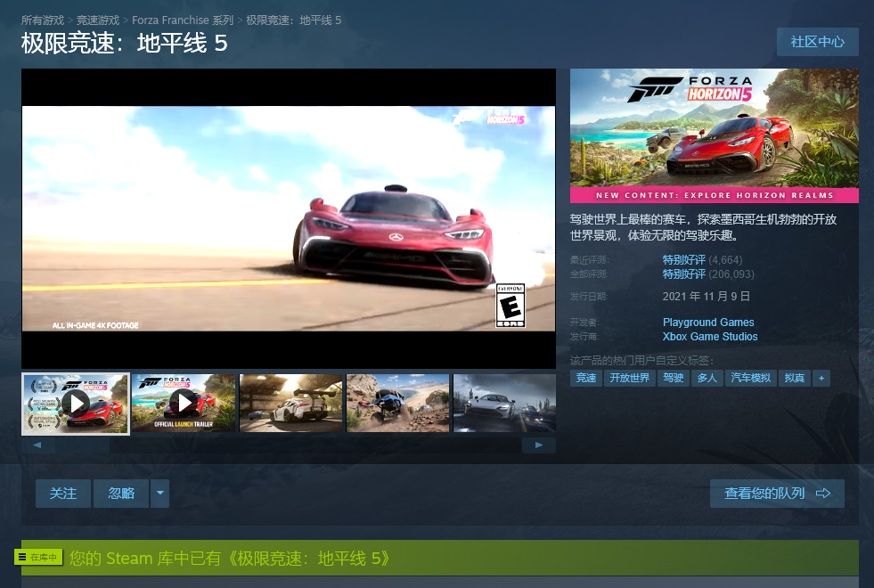The height and width of the screenshot is (588, 874).
Task: Click the Forza Horizon 5 header image
Action: (714, 135)
